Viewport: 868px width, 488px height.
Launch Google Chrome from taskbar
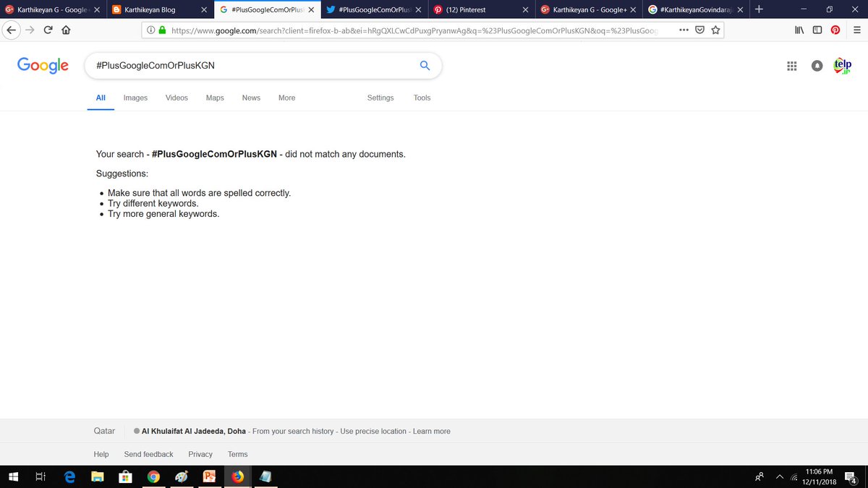point(153,476)
